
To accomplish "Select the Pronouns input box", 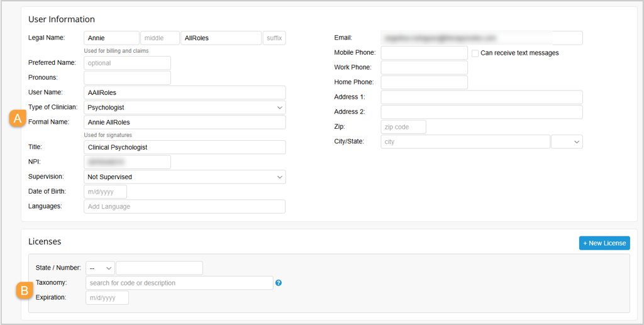I will click(x=127, y=78).
